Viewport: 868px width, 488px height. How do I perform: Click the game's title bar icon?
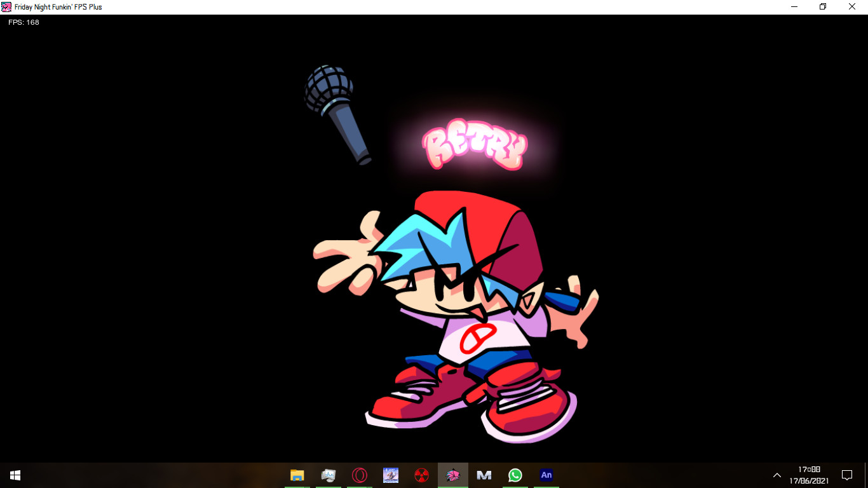pos(6,6)
